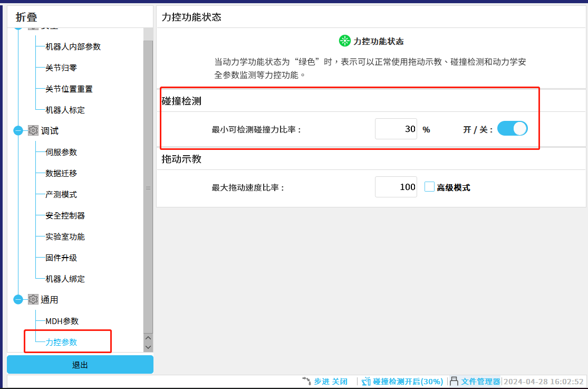The width and height of the screenshot is (588, 389).
Task: Click the gear icon next to 调试
Action: (33, 130)
